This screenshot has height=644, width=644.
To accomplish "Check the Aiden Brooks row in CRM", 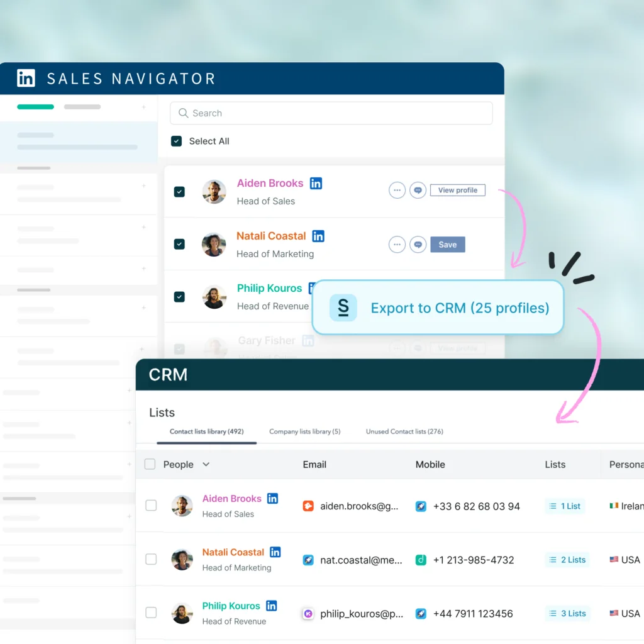I will tap(151, 506).
